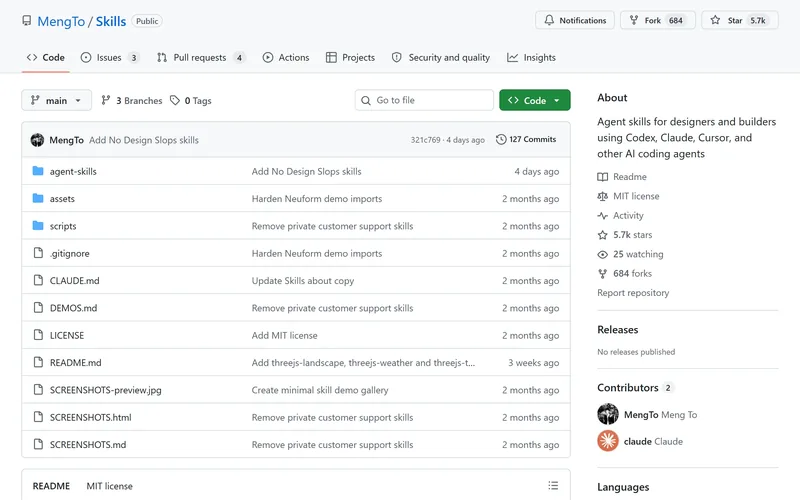The width and height of the screenshot is (800, 500).
Task: Click the book icon beside Readme
Action: point(603,177)
